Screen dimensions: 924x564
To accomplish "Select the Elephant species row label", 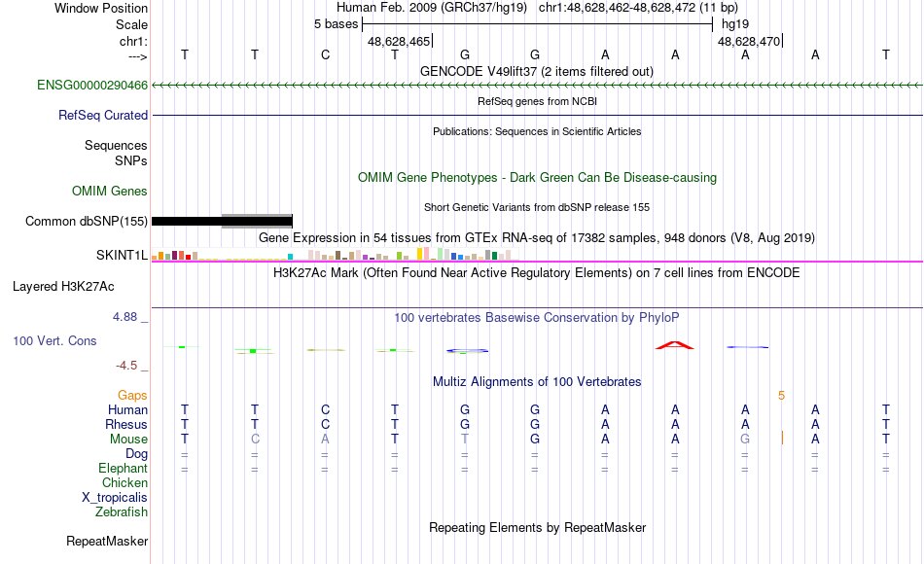I will point(123,468).
